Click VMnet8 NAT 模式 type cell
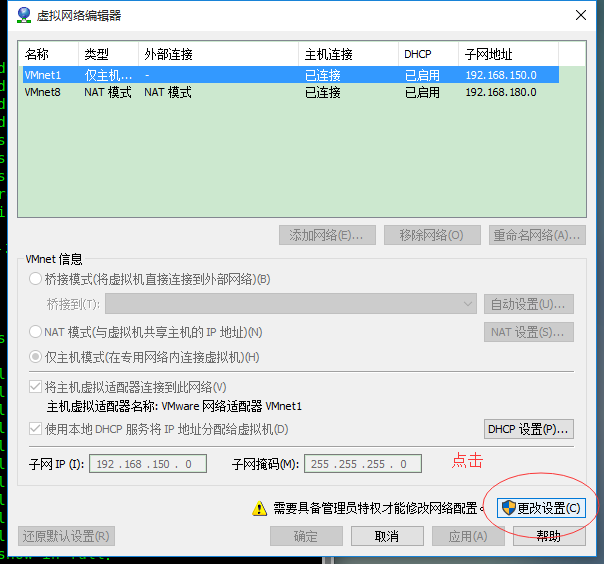 click(x=108, y=92)
